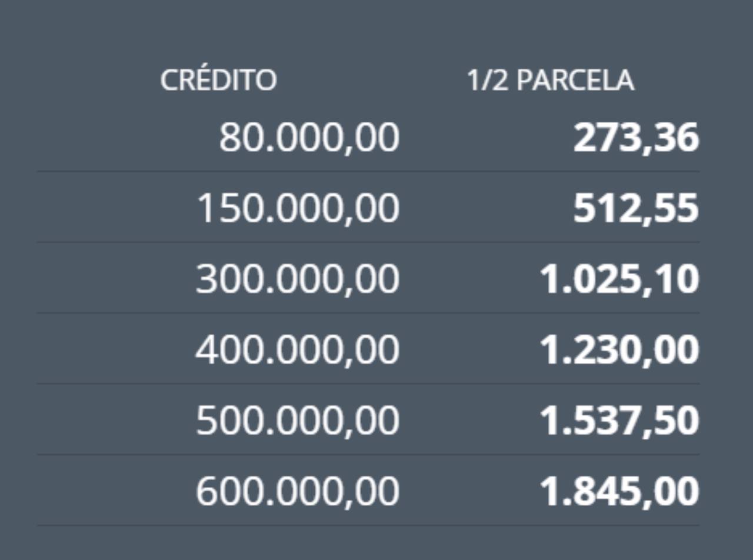Select the 150.000,00 credit value
The height and width of the screenshot is (560, 753).
tap(298, 209)
